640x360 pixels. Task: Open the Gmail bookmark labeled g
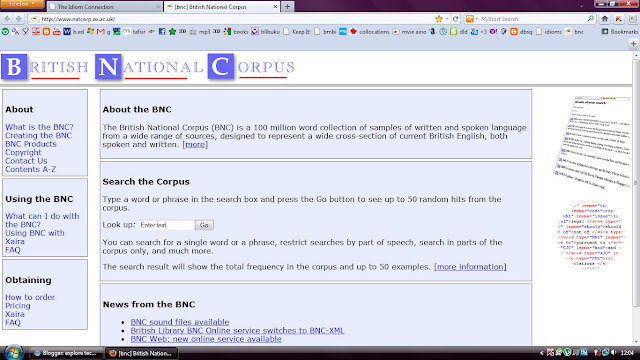(x=104, y=31)
